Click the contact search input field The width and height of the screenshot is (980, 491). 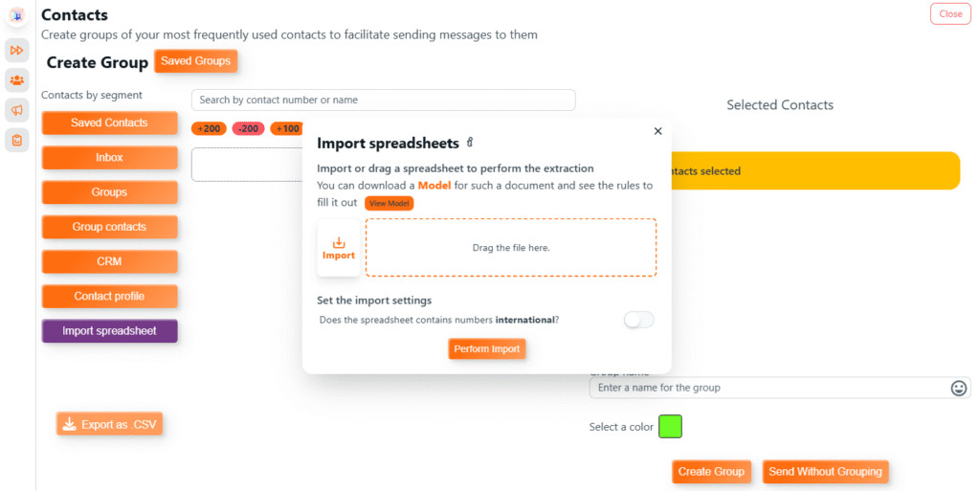383,100
